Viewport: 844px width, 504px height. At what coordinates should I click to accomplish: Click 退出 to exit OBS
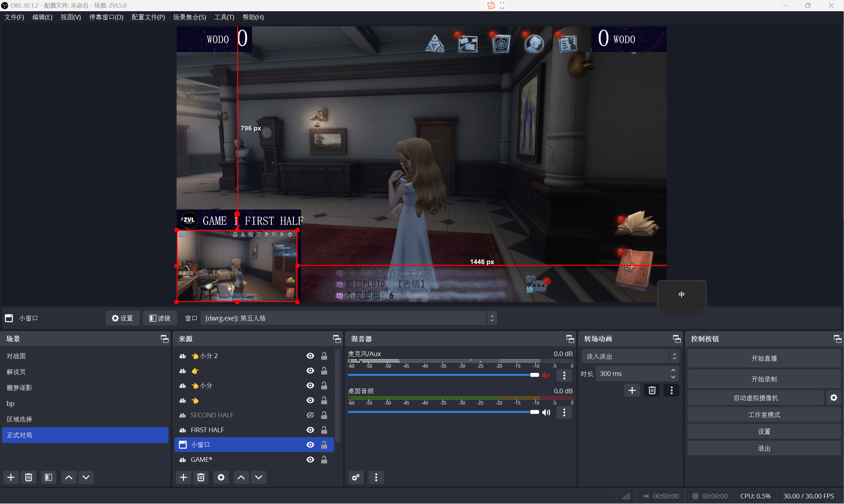[764, 448]
